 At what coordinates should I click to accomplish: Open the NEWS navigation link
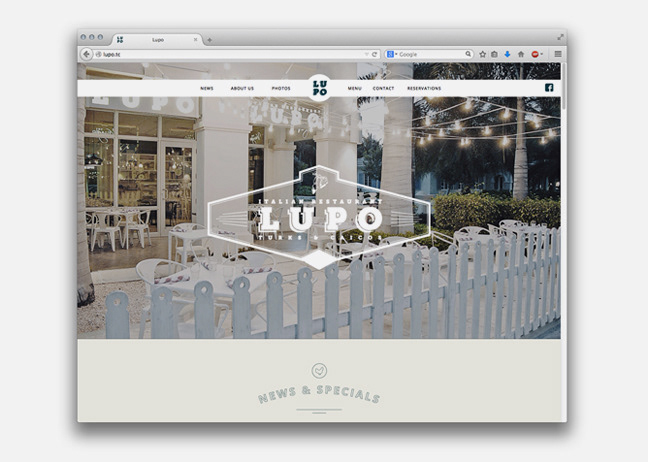click(x=207, y=88)
